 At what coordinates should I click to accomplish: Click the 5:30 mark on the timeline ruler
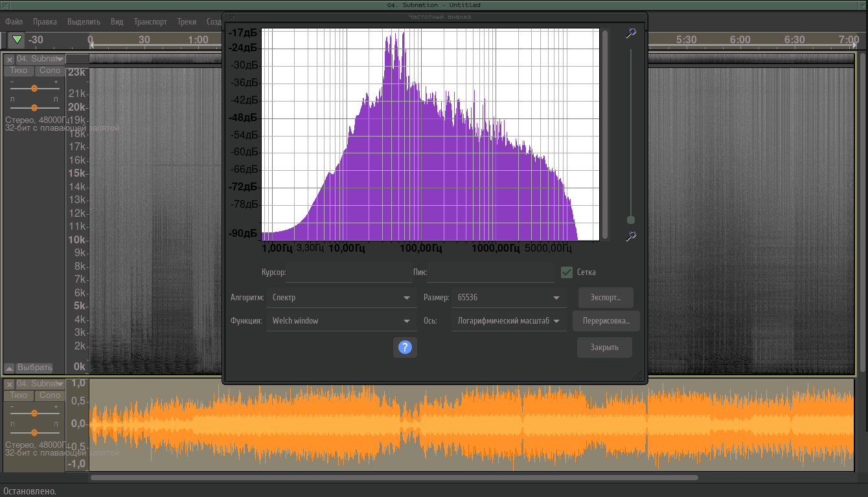pyautogui.click(x=686, y=40)
